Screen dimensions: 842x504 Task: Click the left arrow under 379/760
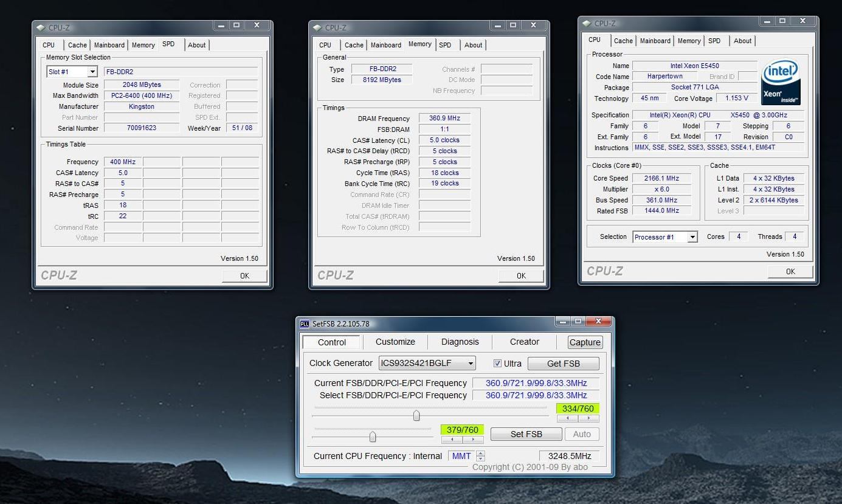tap(452, 439)
